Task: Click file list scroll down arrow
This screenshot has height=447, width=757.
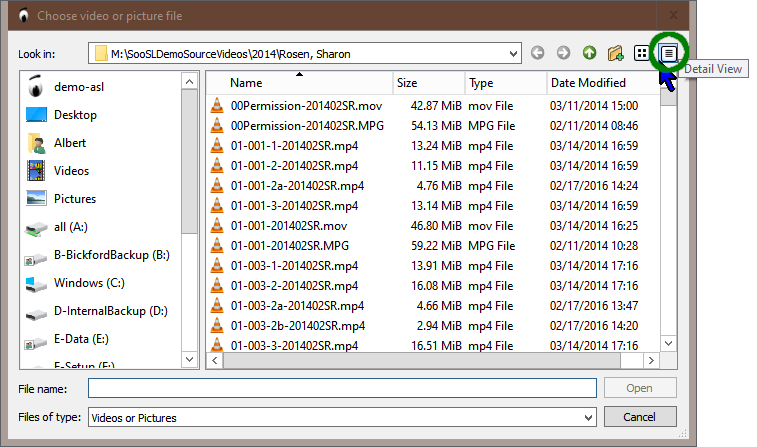Action: [x=669, y=344]
